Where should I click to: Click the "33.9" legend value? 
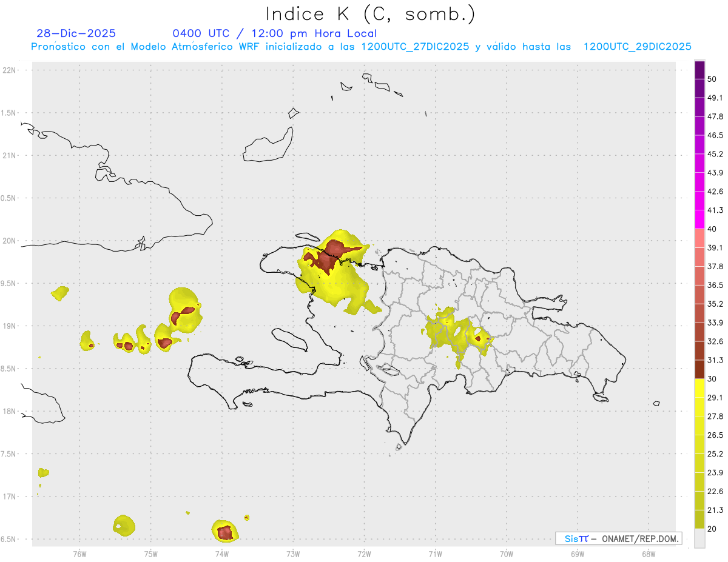tap(715, 323)
